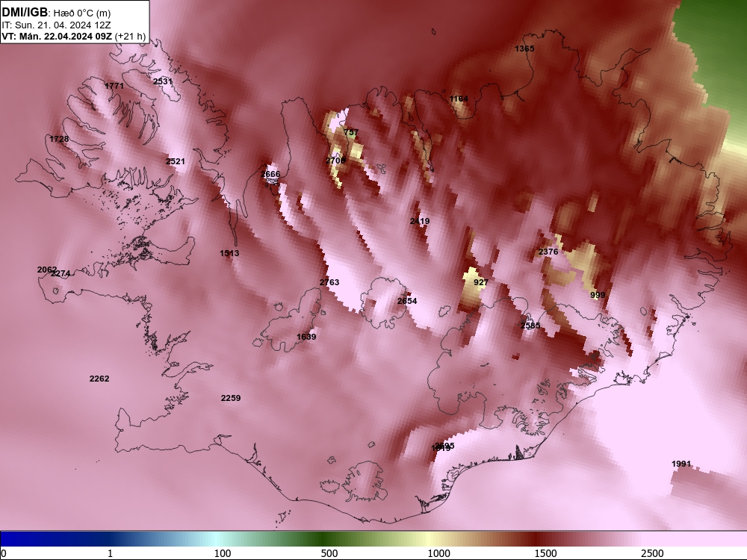Click the 2763 value on the map

[x=329, y=282]
